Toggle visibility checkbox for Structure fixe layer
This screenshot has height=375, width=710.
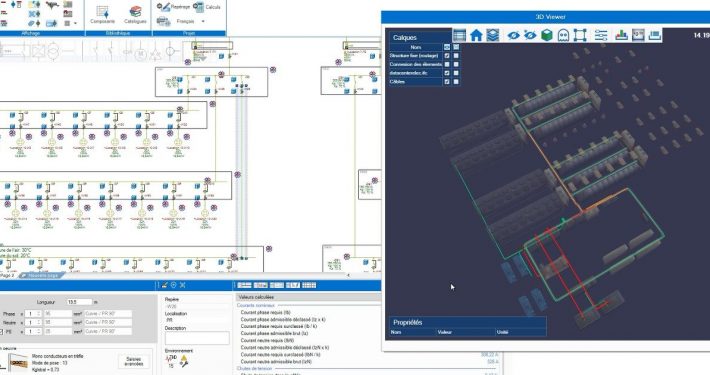(447, 56)
